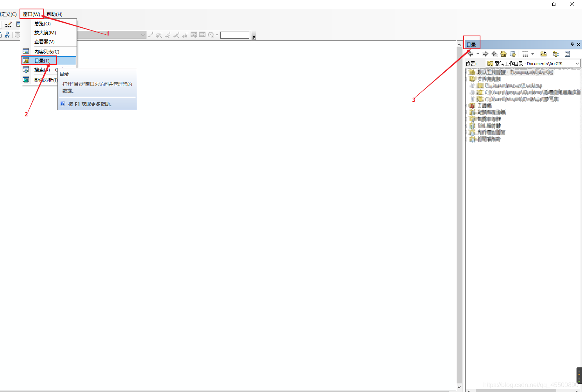Click the Connect to folder icon

[543, 54]
